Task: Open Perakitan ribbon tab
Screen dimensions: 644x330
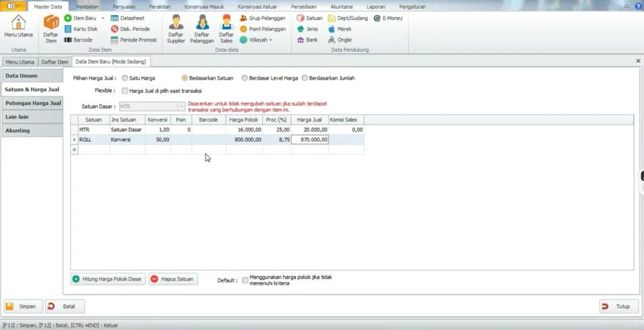Action: coord(160,6)
